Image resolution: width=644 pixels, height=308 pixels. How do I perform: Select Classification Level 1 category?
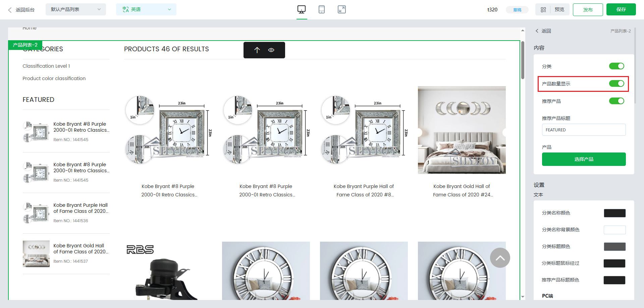coord(46,66)
